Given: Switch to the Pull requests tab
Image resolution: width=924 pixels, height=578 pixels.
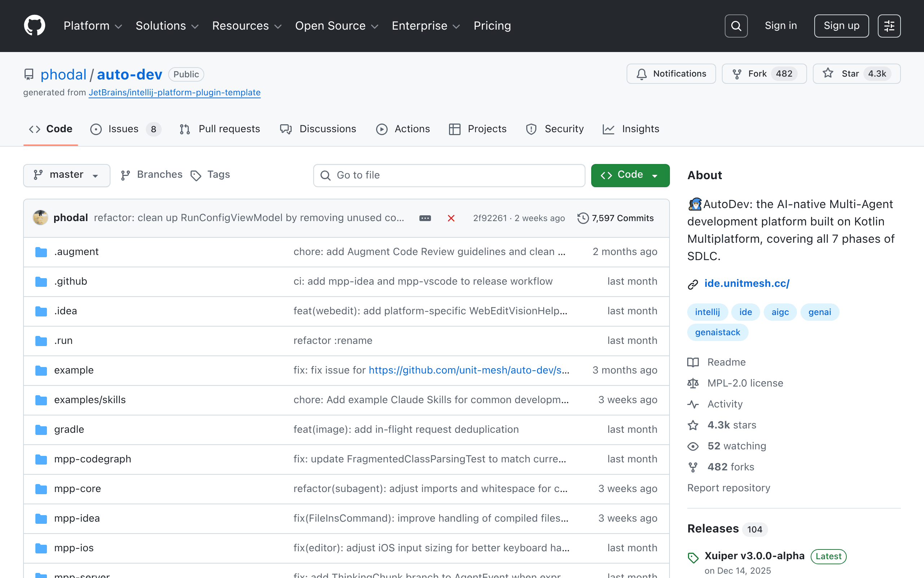Looking at the screenshot, I should (219, 129).
